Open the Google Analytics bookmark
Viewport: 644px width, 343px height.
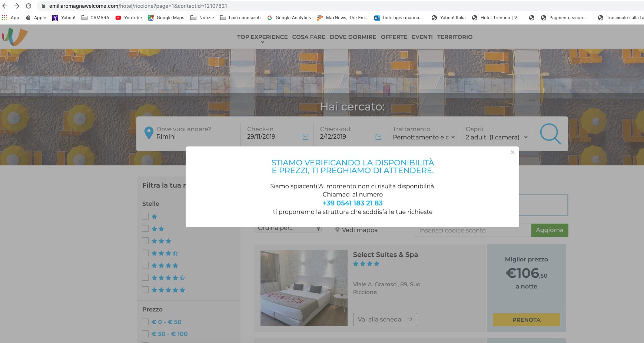coord(289,17)
